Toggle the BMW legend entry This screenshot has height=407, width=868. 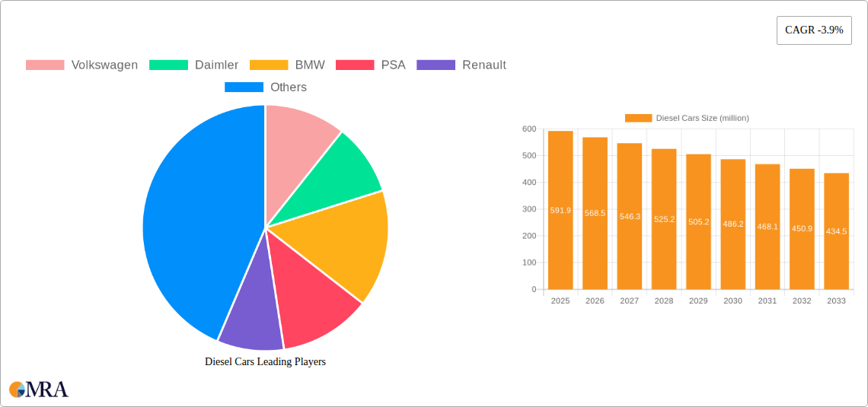tap(287, 65)
